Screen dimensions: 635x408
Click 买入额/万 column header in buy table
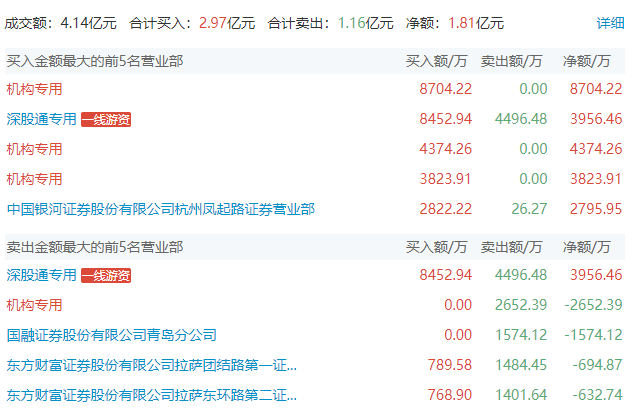pyautogui.click(x=437, y=61)
